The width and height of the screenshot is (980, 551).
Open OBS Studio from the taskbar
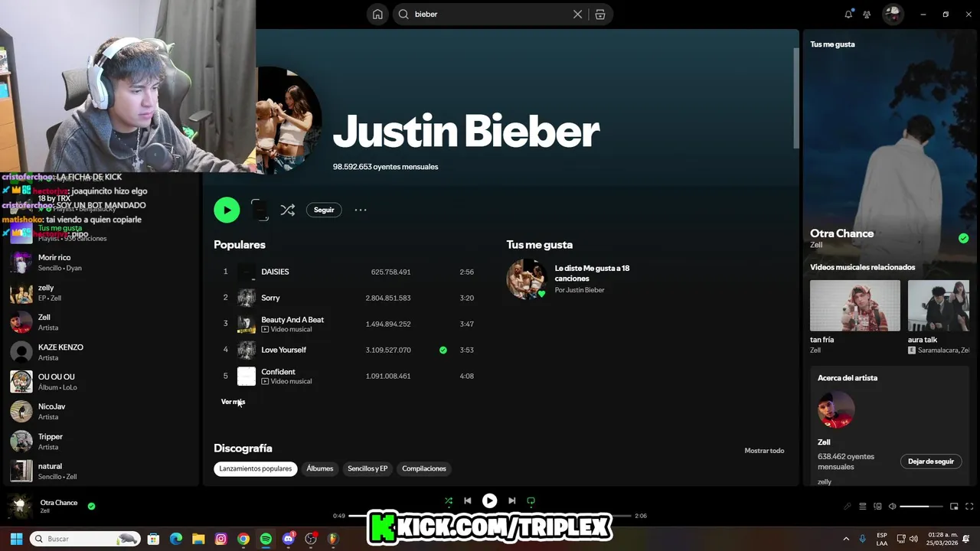click(310, 539)
